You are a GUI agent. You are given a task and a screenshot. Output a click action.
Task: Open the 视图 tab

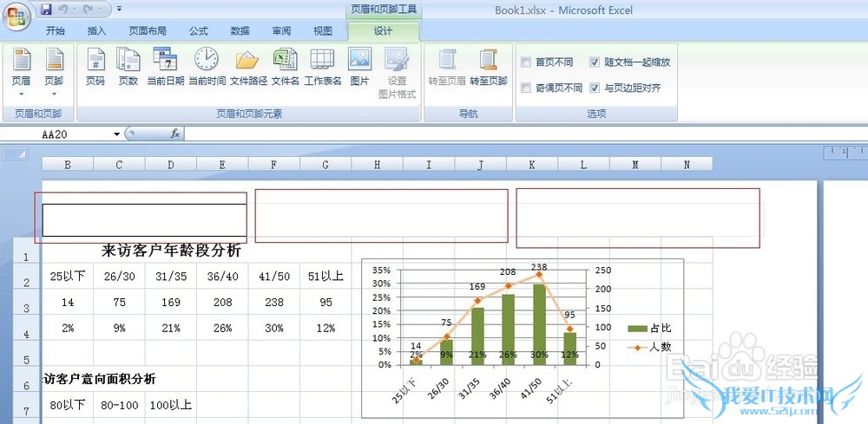click(323, 31)
